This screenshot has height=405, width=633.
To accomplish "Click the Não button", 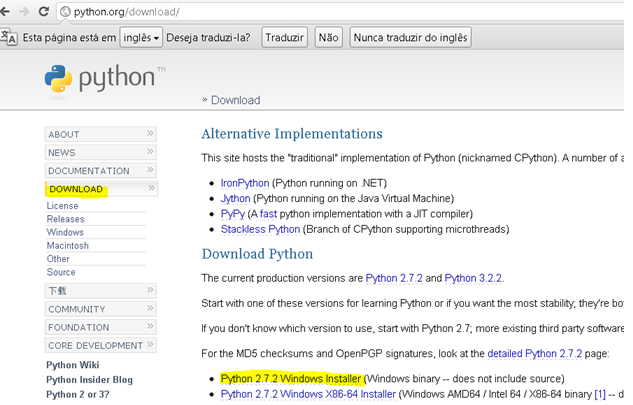I will tap(327, 37).
